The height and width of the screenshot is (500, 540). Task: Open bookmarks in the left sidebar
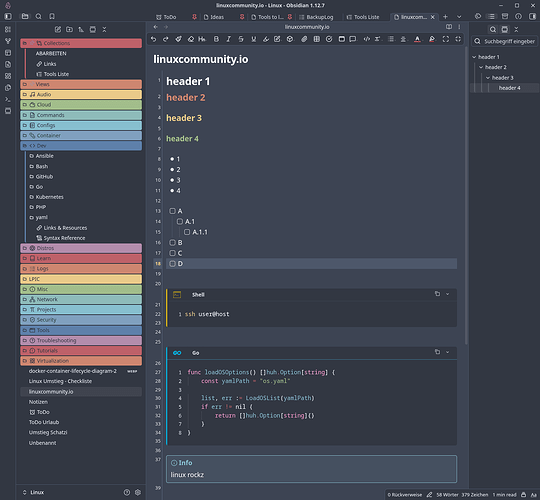coord(52,17)
